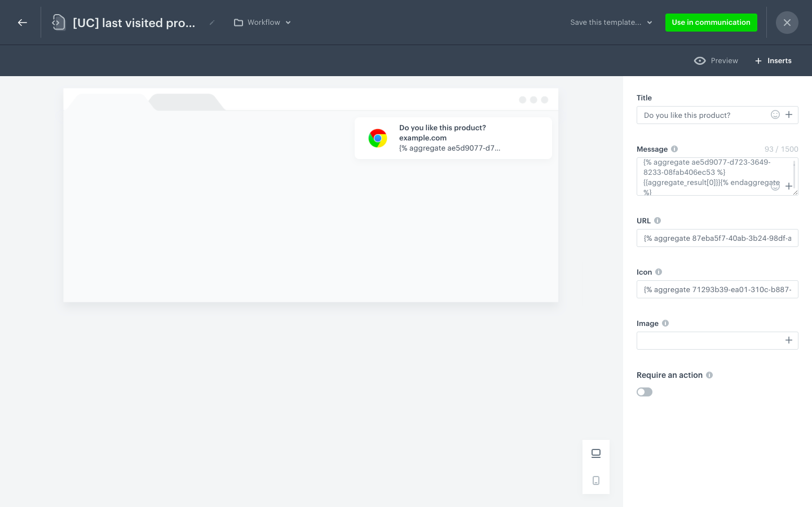Add a personalization insert to the Title
Viewport: 812px width, 507px height.
pos(789,114)
